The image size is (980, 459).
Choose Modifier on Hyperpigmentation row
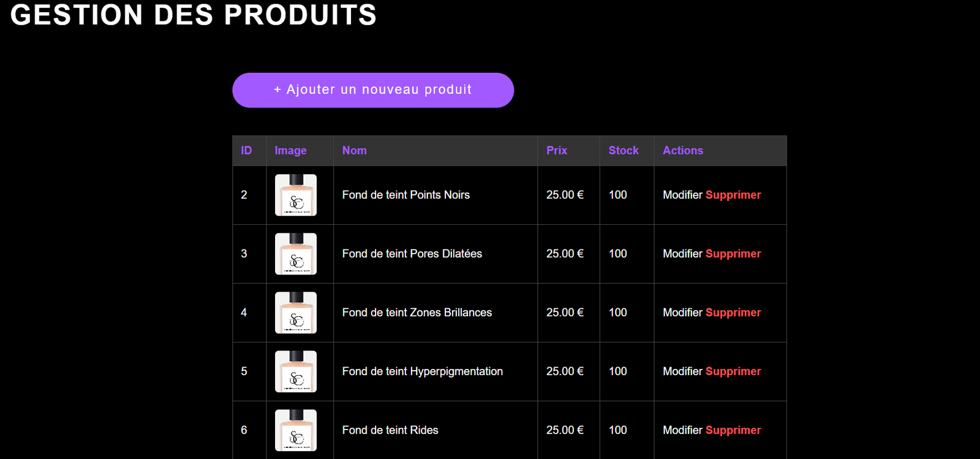pos(682,371)
